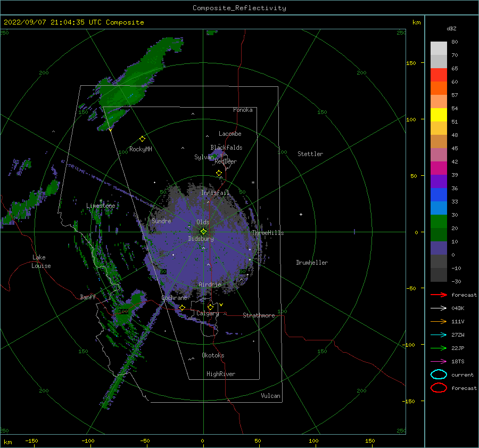
Task: Pick the bright green swatch in dBZ scale
Action: pyautogui.click(x=439, y=222)
